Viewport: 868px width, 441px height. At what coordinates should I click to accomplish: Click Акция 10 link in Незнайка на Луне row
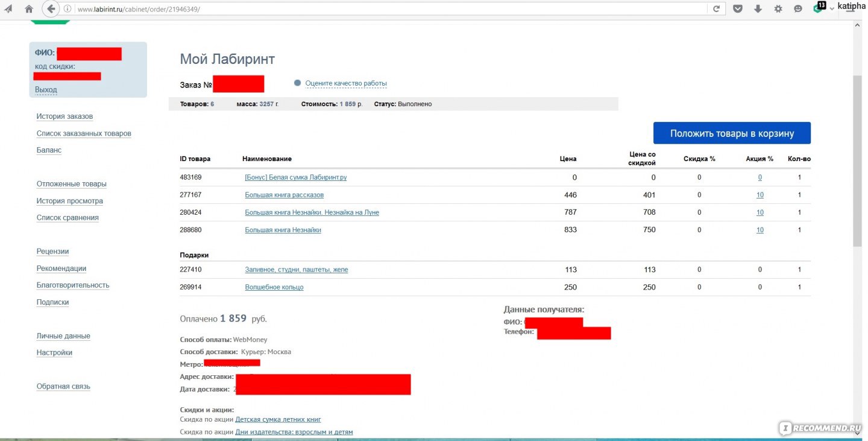pyautogui.click(x=760, y=212)
